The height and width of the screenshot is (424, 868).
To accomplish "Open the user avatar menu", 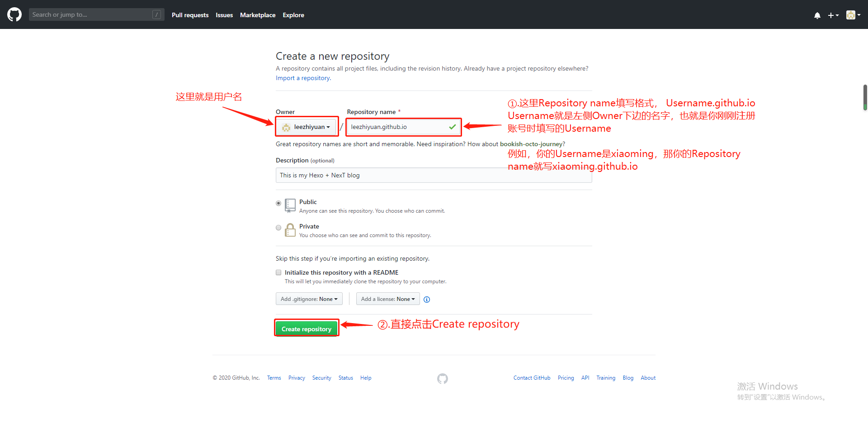I will 853,15.
